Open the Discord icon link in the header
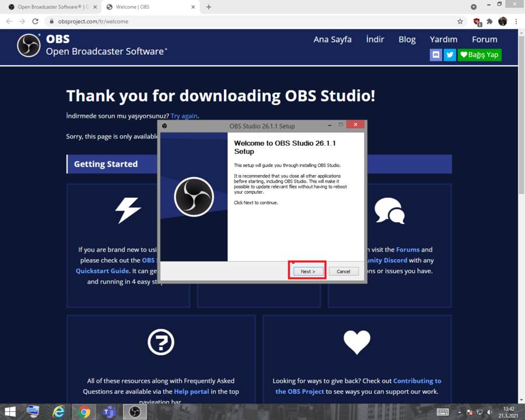Viewport: 525px width, 420px height. click(436, 55)
